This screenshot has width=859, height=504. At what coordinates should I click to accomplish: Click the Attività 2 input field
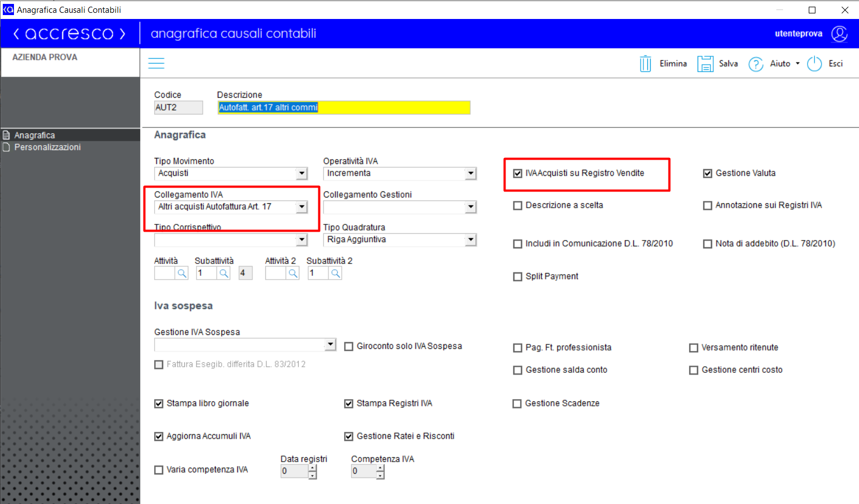276,273
